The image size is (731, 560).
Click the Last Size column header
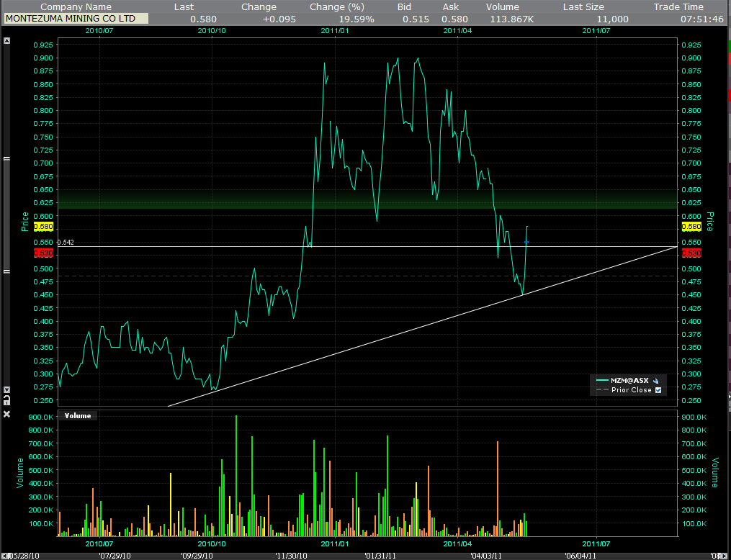click(583, 6)
